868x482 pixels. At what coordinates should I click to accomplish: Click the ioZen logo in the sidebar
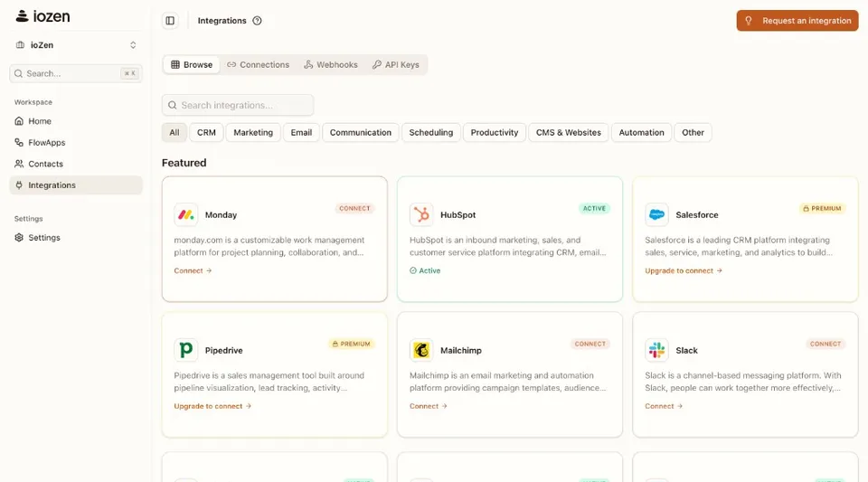click(x=42, y=16)
